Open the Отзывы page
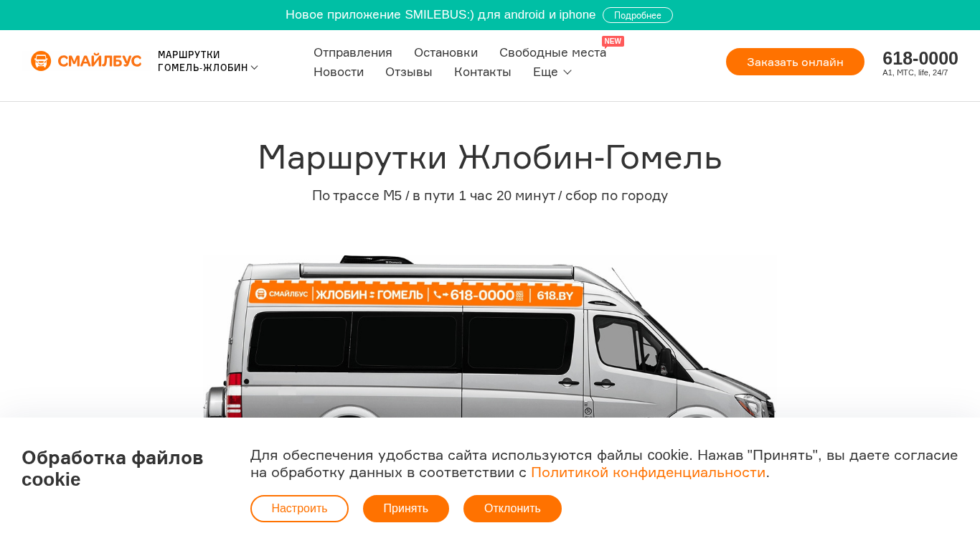This screenshot has width=980, height=551. [409, 72]
